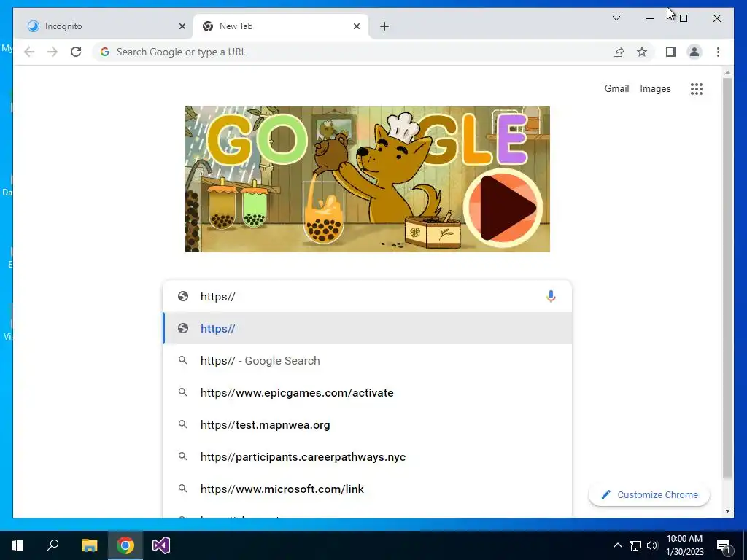Choose the www.microsoft.com/link suggestion
This screenshot has height=560, width=747.
(367, 489)
